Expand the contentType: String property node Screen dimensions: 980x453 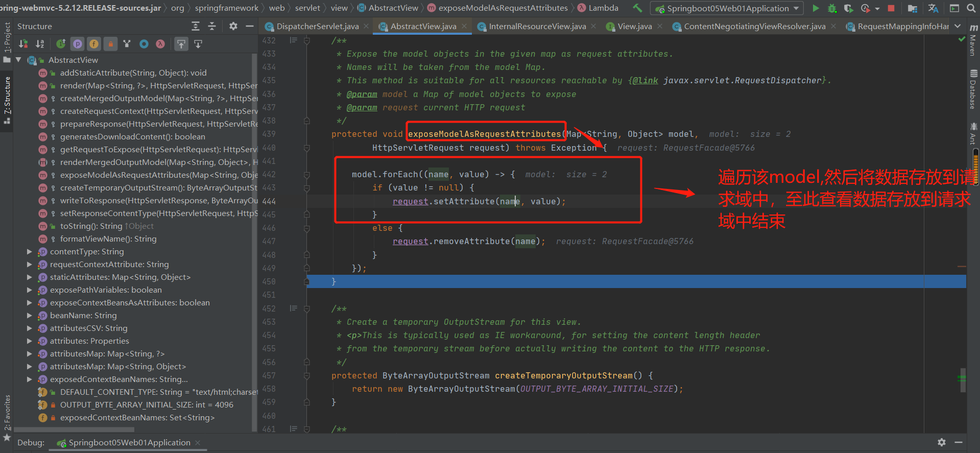click(x=29, y=251)
